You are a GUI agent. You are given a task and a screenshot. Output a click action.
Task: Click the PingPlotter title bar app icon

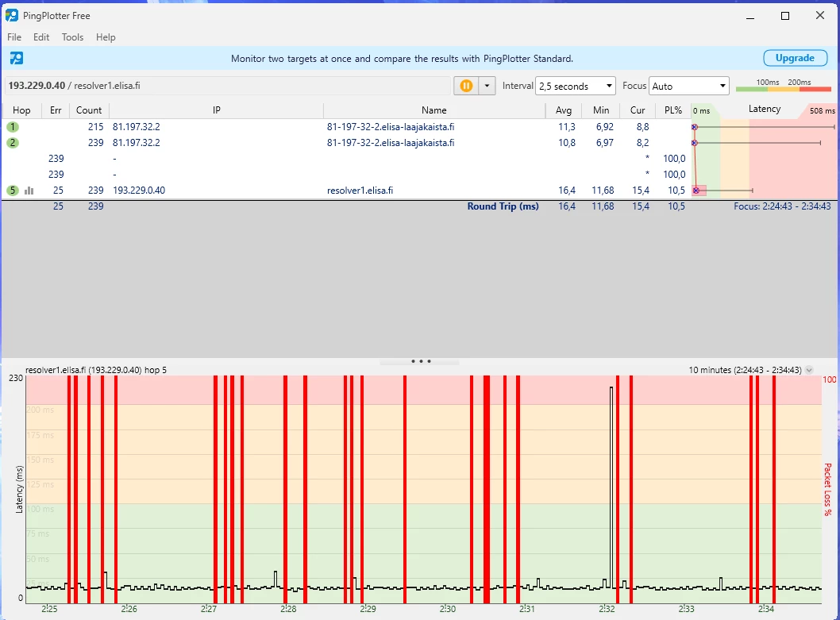(x=13, y=16)
